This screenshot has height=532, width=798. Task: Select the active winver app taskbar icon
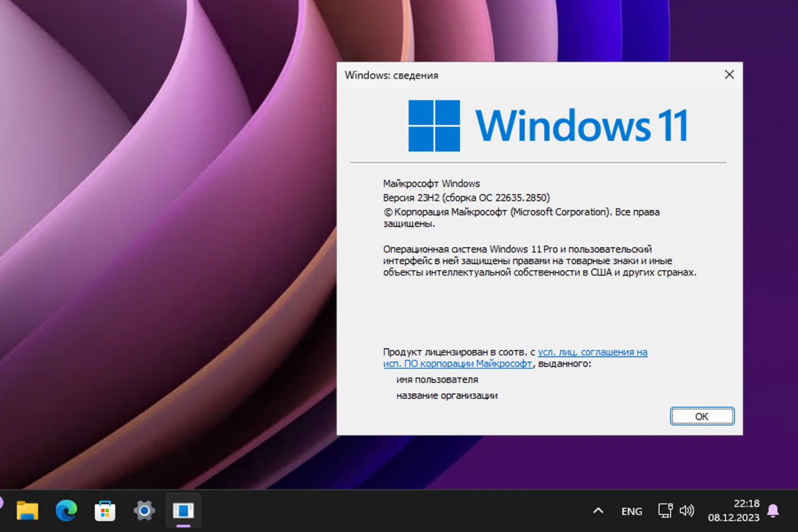182,510
